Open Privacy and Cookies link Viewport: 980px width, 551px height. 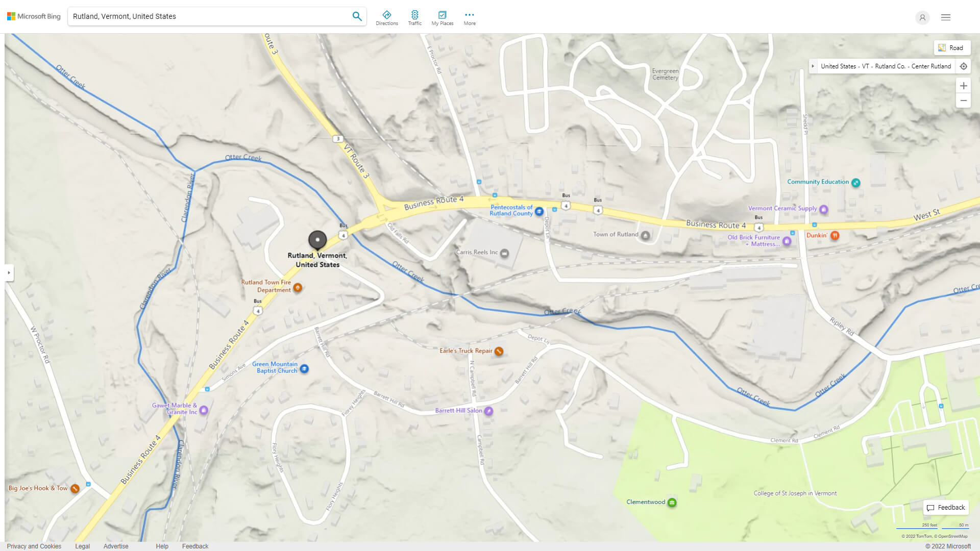coord(34,546)
